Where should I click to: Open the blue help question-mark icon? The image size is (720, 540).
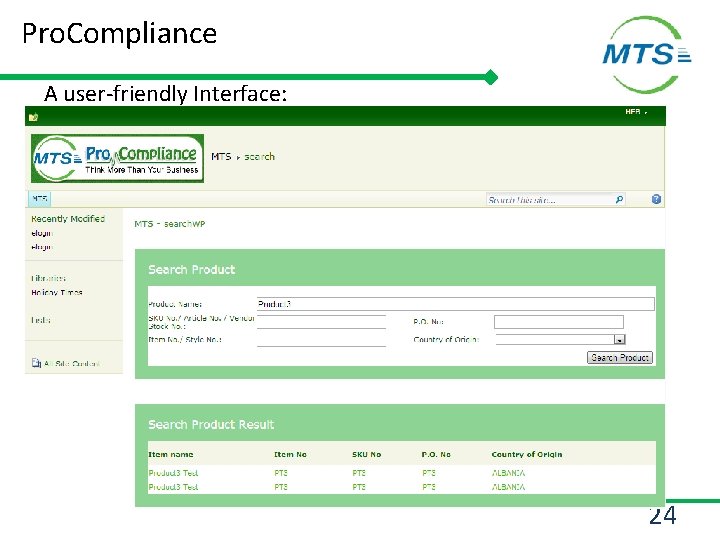point(656,199)
